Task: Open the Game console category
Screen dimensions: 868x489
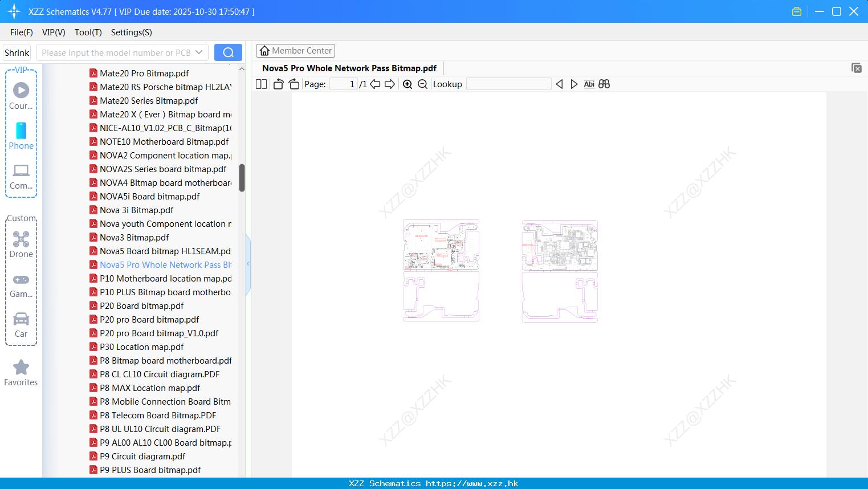Action: [21, 286]
